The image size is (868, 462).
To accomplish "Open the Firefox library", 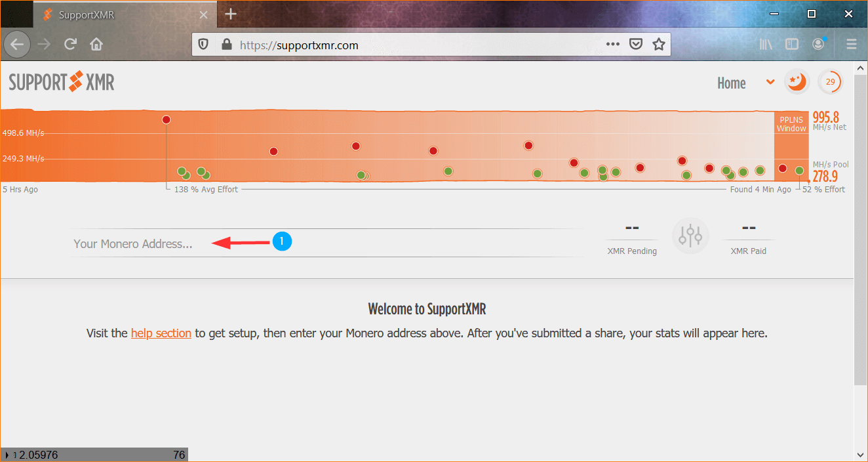I will 766,45.
